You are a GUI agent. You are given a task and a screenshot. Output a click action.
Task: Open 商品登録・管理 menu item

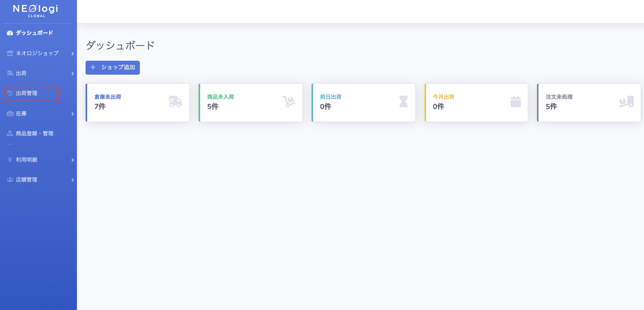[x=34, y=134]
